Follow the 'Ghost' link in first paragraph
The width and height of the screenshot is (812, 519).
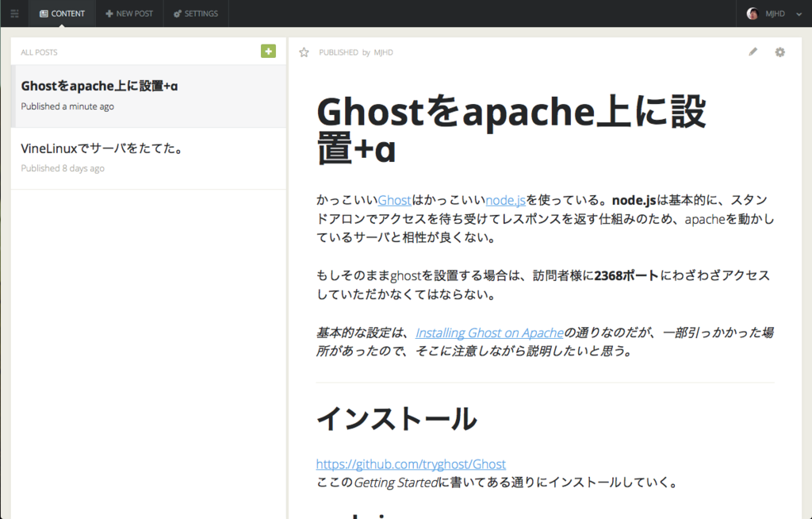pyautogui.click(x=394, y=200)
